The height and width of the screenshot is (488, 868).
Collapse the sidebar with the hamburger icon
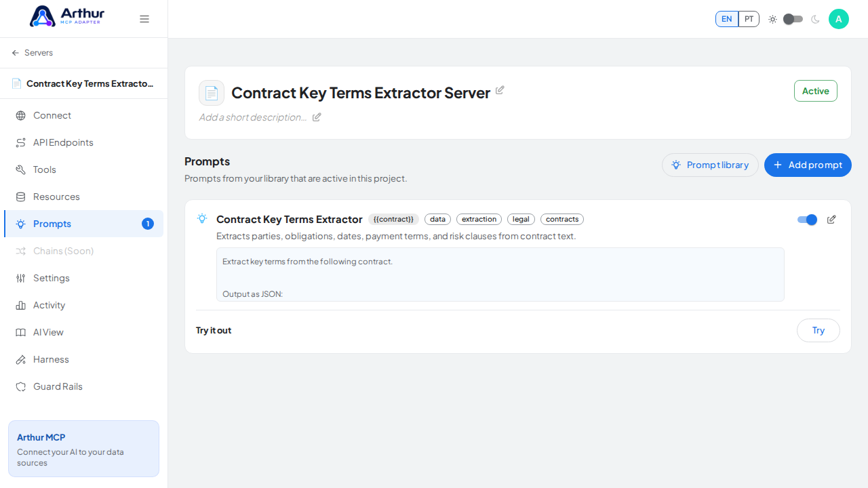144,19
